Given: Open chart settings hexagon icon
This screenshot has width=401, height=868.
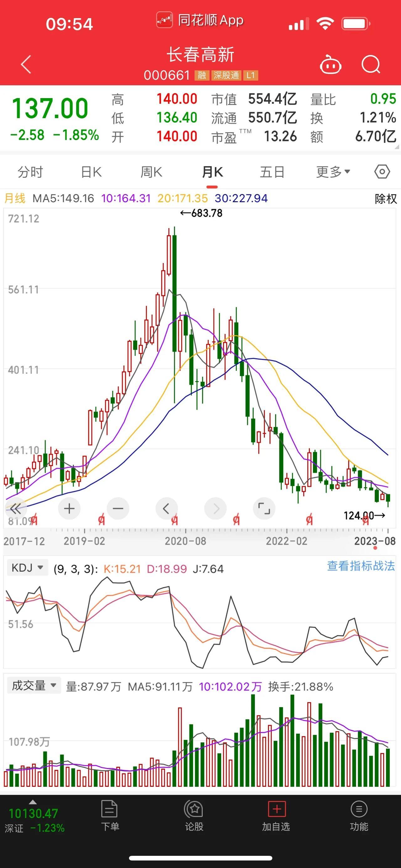Looking at the screenshot, I should 382,172.
